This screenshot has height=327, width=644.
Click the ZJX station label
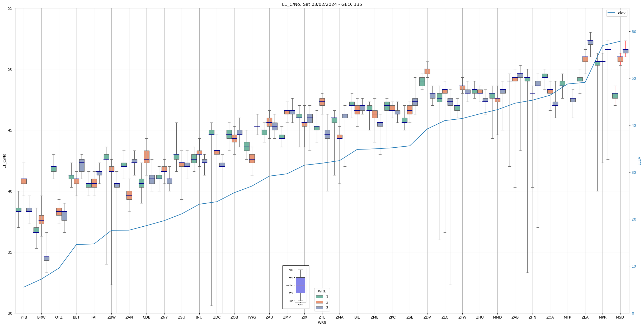tap(304, 317)
